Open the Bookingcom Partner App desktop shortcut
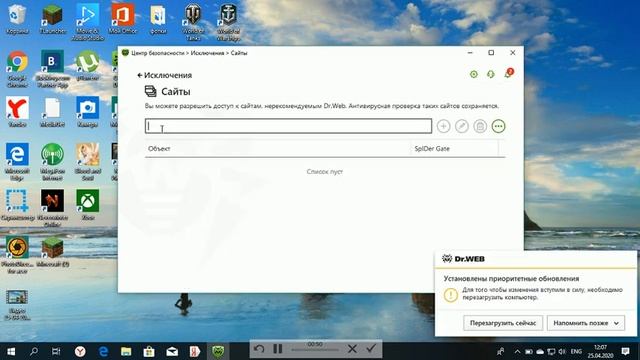Image resolution: width=640 pixels, height=360 pixels. tap(52, 69)
